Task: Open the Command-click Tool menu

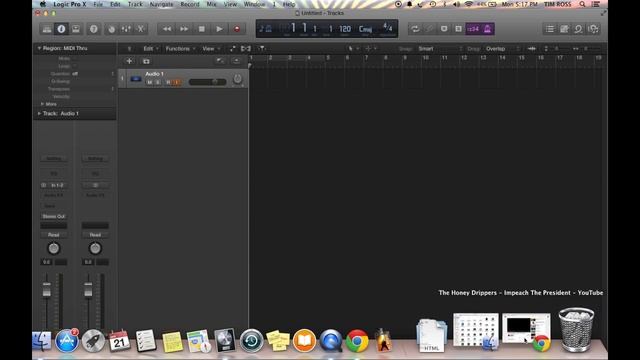Action: click(x=371, y=49)
